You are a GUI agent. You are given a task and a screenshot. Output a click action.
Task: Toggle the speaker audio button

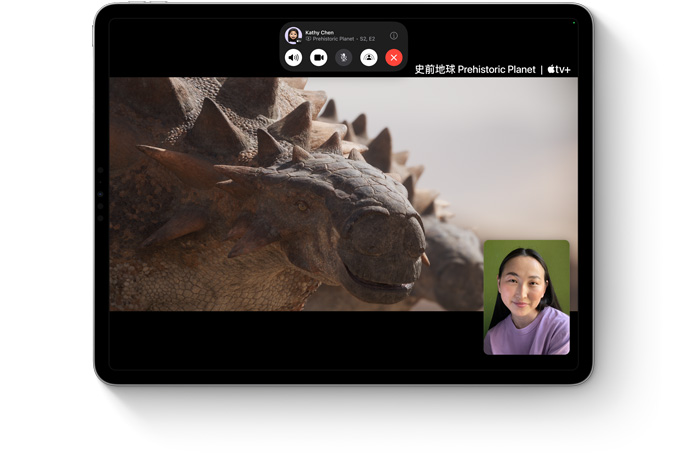[x=293, y=57]
